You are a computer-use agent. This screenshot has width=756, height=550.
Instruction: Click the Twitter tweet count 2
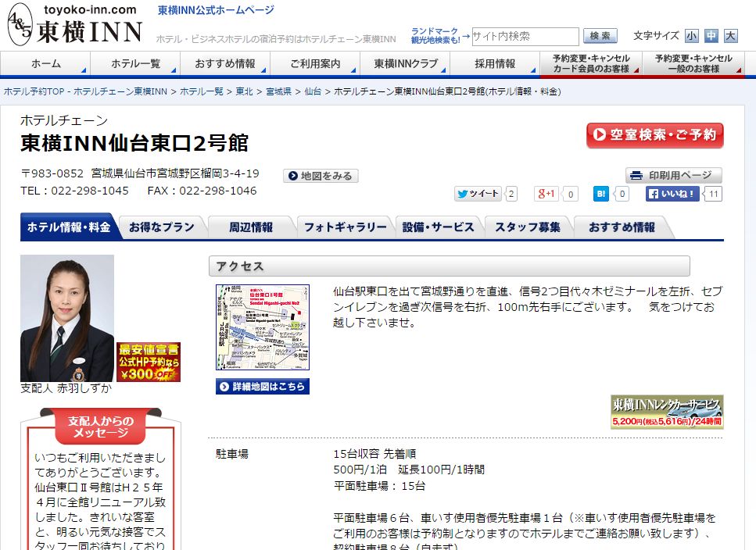pyautogui.click(x=511, y=194)
